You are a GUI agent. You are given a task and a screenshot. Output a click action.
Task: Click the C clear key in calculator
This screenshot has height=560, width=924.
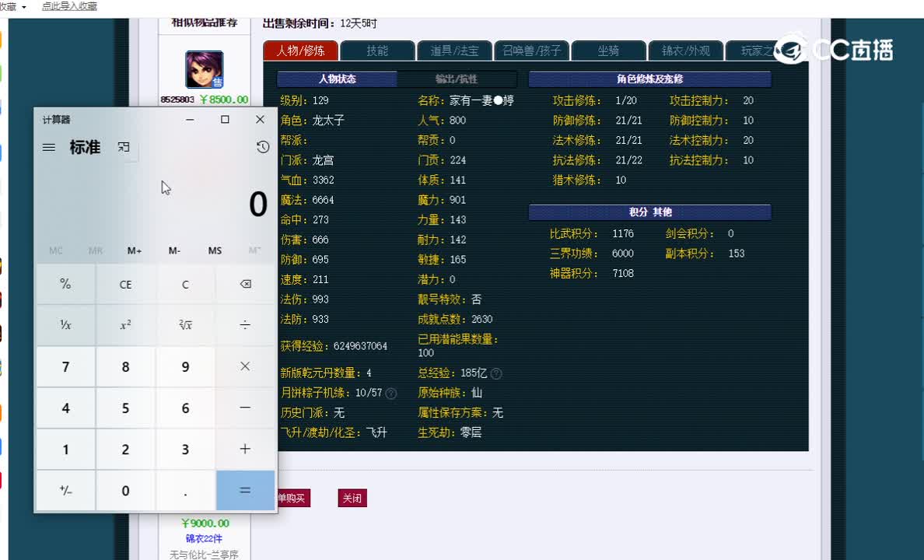tap(185, 284)
